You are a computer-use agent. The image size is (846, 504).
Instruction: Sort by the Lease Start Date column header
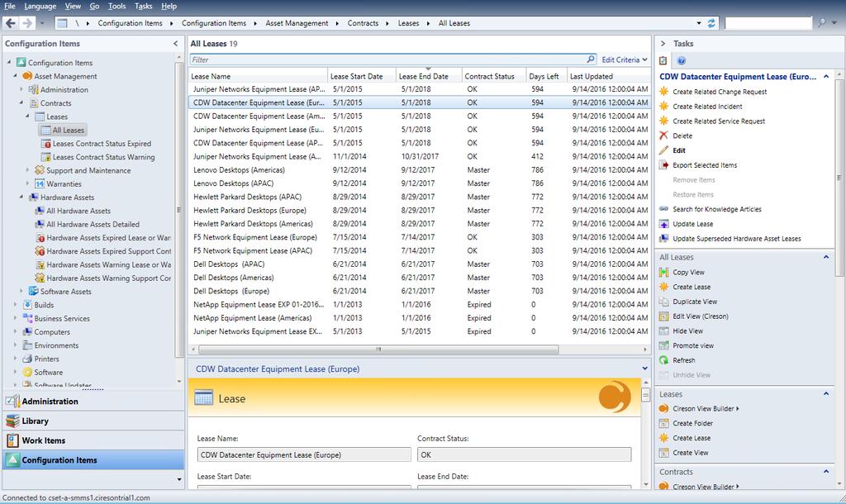click(362, 76)
